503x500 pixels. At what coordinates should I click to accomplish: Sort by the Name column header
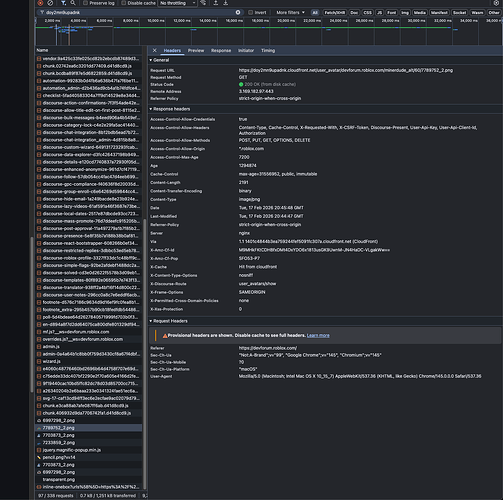(89, 50)
